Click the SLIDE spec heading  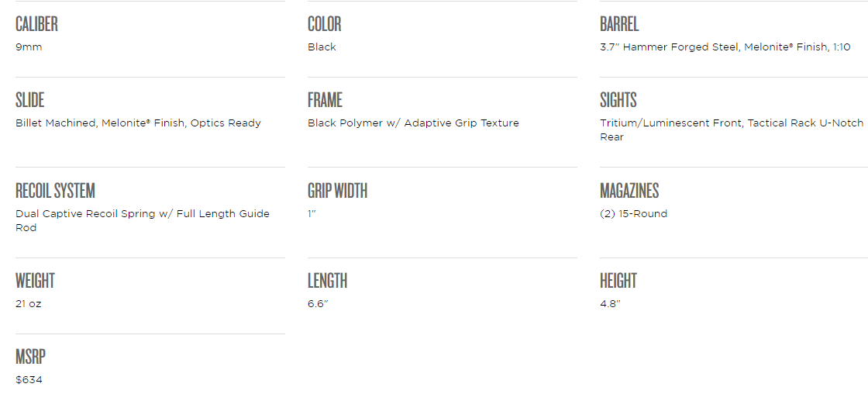pos(30,100)
